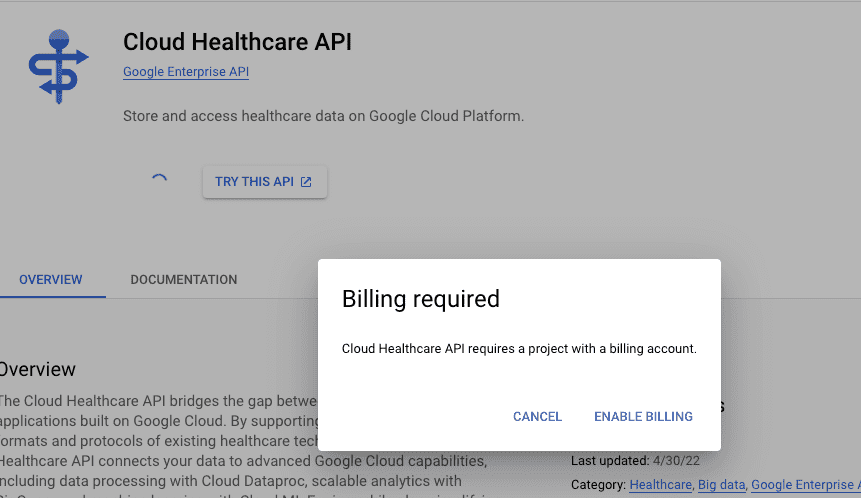Click the Category label text

598,485
